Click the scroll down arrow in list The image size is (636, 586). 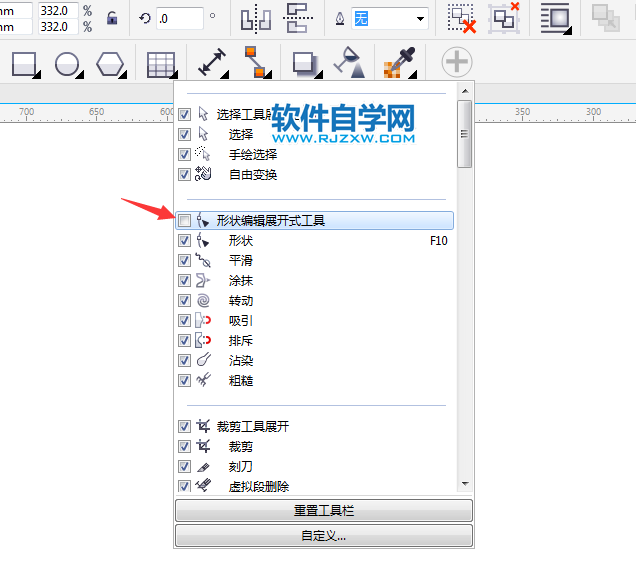pos(465,483)
